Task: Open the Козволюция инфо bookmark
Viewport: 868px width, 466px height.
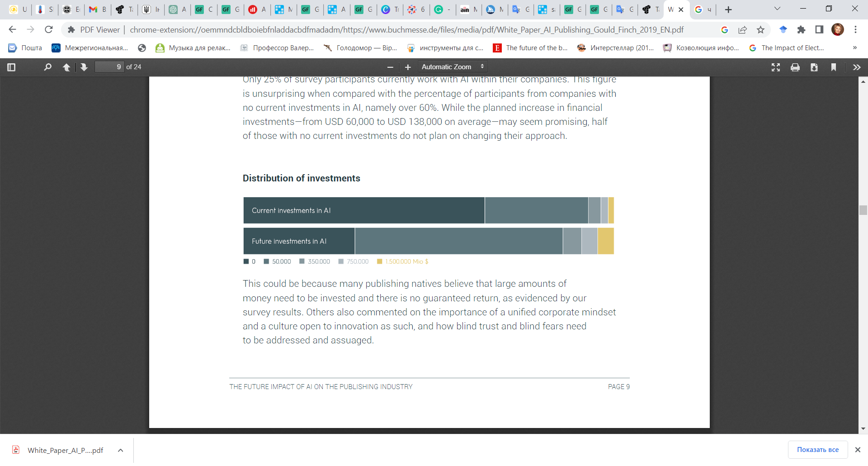Action: 701,48
